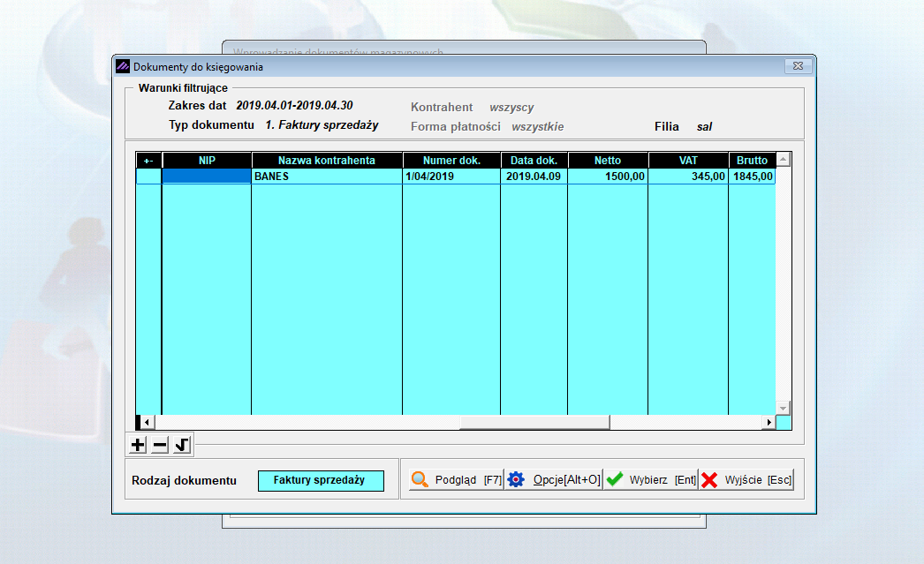Open document preview with Podgląd button
Screen dimensions: 924x564
click(456, 480)
